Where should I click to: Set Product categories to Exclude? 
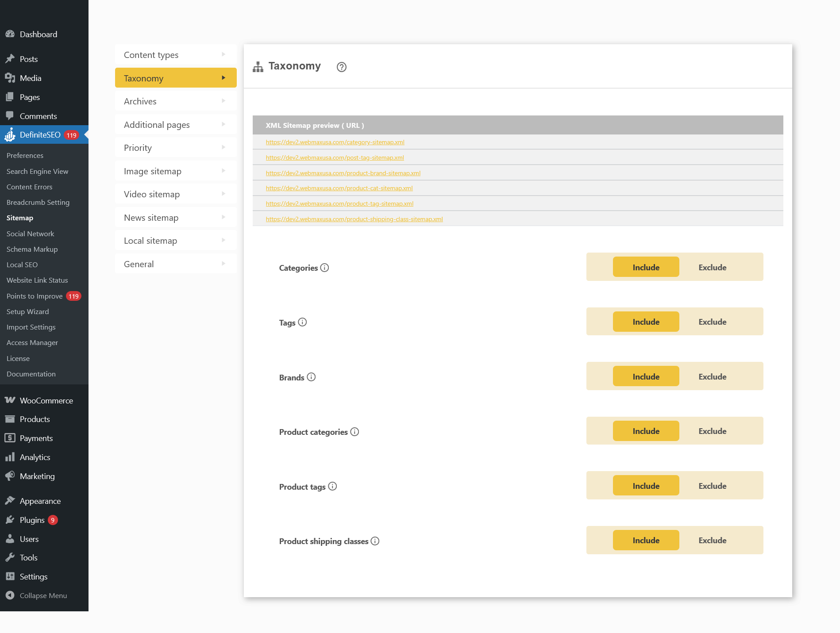coord(712,430)
